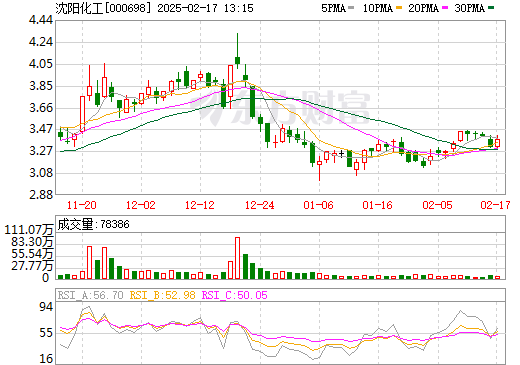Click the 5PMA legend label
520x365 pixels.
333,8
